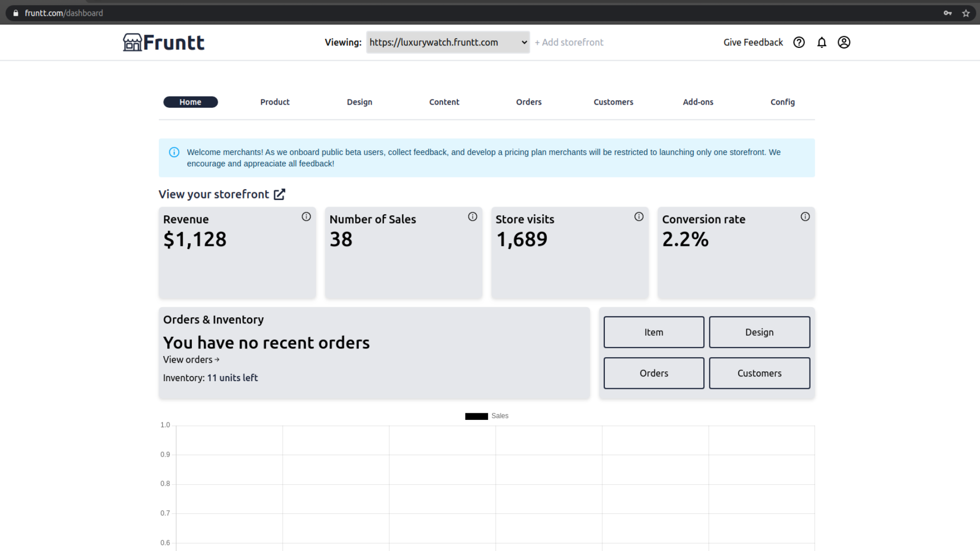Click the Fruntt storefront logo icon

132,42
